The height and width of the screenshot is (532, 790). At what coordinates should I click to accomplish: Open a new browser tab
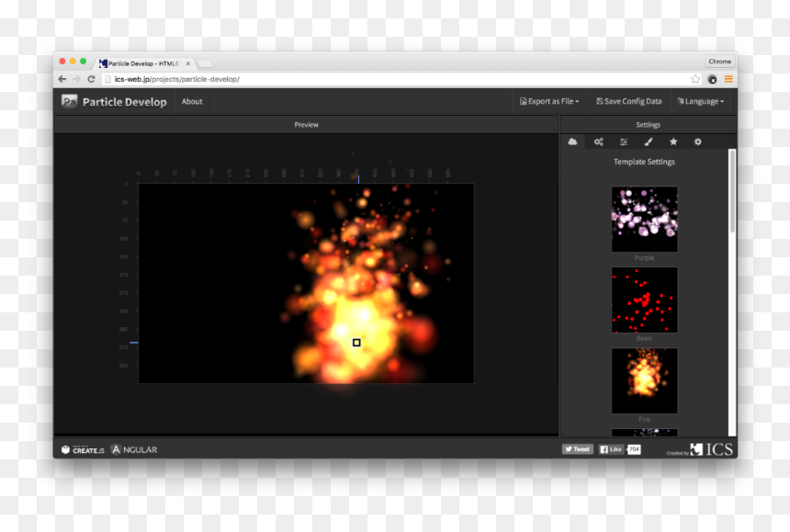point(205,63)
